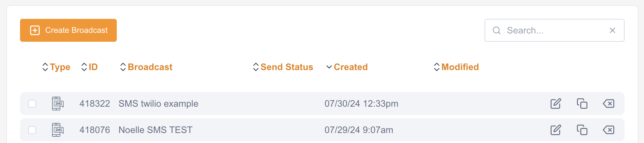Delete the Noelle SMS TEST broadcast
The width and height of the screenshot is (644, 143).
pyautogui.click(x=609, y=130)
